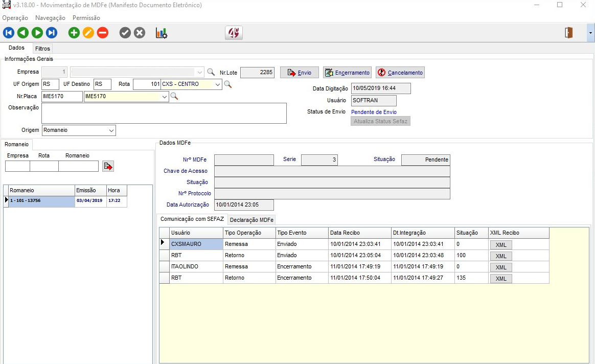Screen dimensions: 595x364
Task: Click the Encerramento button
Action: pyautogui.click(x=347, y=73)
